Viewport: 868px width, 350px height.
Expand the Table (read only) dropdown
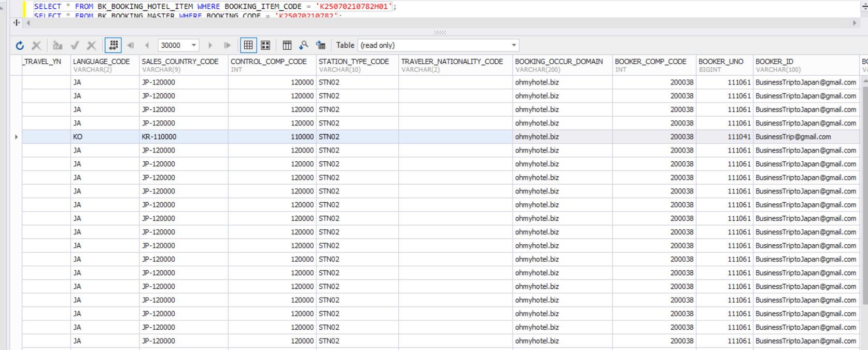tap(514, 46)
